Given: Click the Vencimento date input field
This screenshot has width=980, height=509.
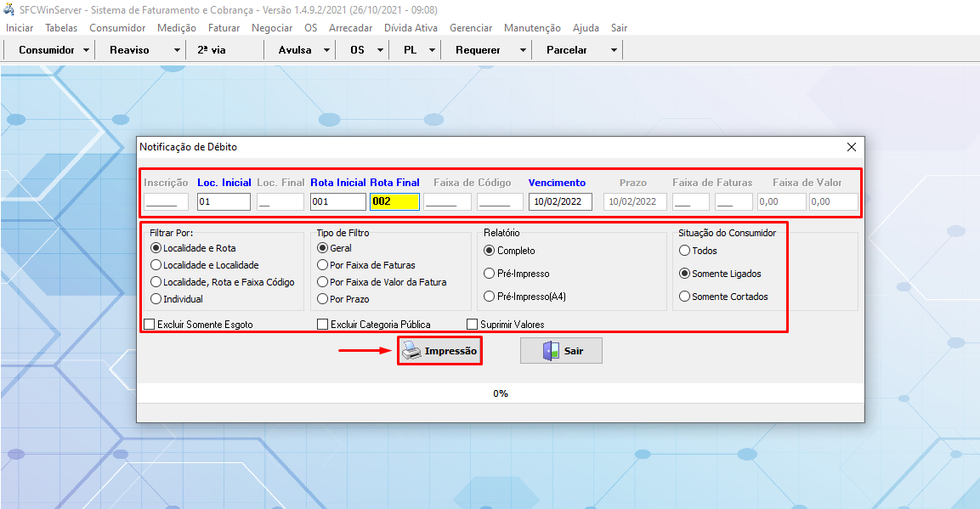Looking at the screenshot, I should (x=560, y=202).
